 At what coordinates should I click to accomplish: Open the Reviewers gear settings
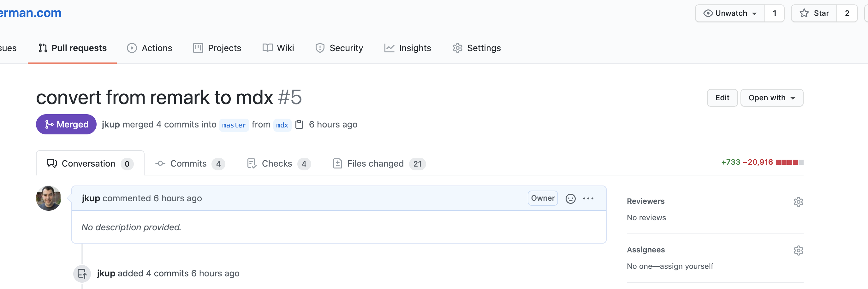click(x=798, y=202)
